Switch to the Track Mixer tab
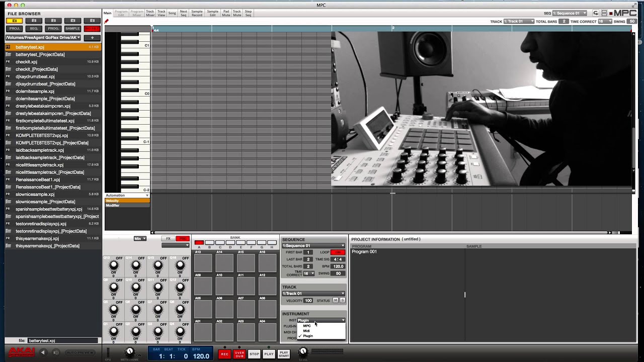 pos(150,13)
